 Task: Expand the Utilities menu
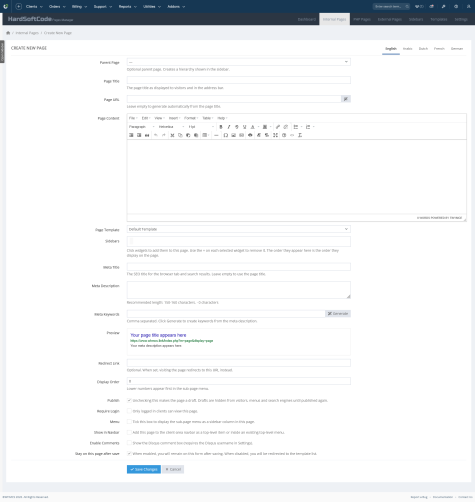(x=152, y=6)
